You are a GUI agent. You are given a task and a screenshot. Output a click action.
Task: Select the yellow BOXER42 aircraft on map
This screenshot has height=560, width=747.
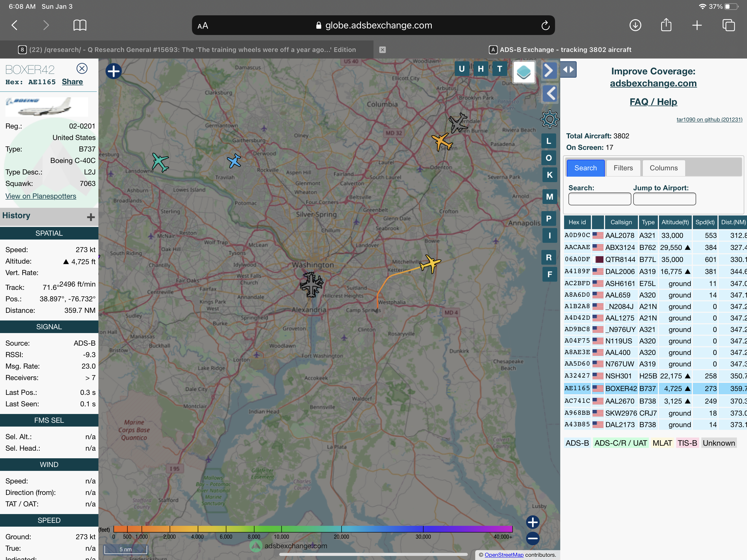(x=430, y=264)
